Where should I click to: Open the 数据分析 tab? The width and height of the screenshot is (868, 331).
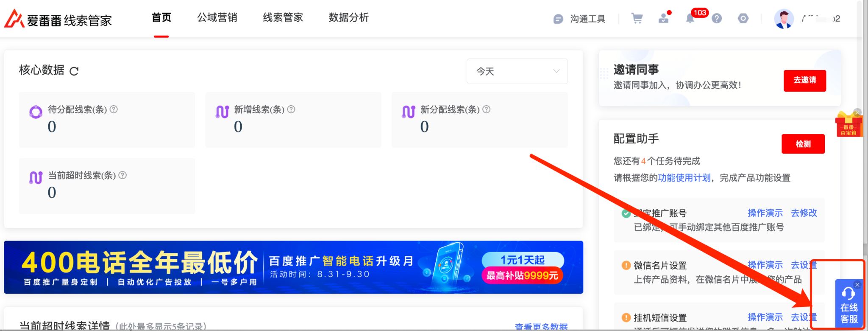click(x=348, y=17)
